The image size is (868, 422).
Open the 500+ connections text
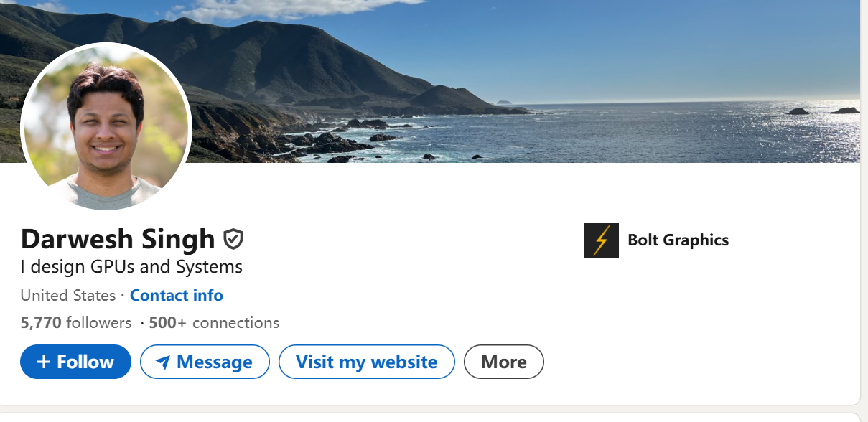coord(214,323)
